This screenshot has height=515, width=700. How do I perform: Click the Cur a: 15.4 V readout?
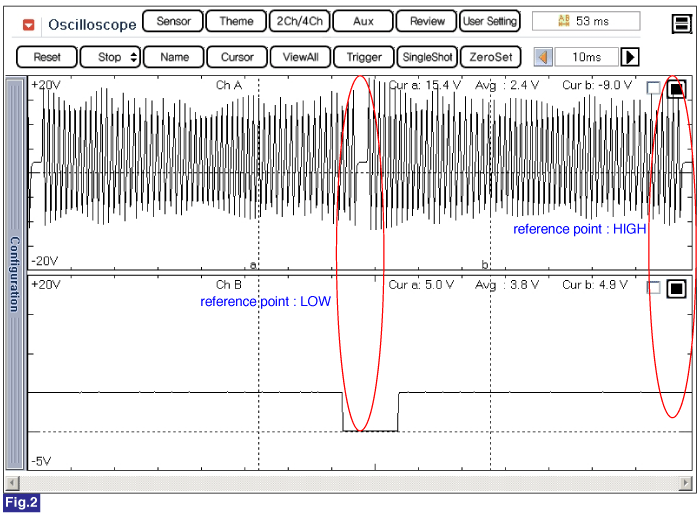coord(424,85)
